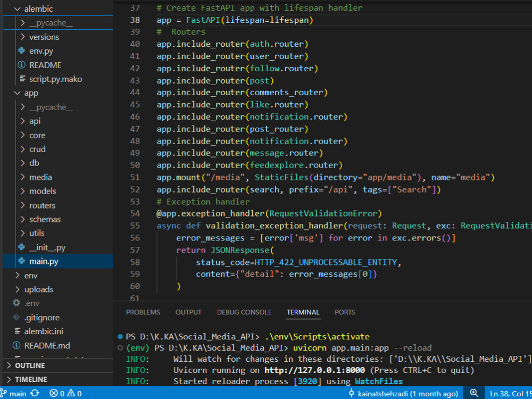Expand the models folder
The image size is (532, 399).
point(23,191)
